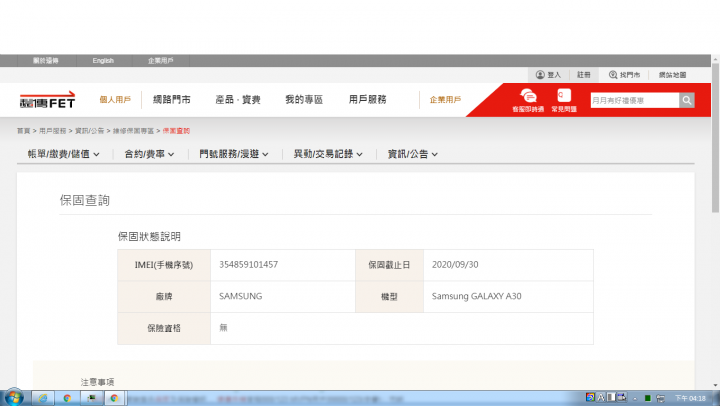Select the 個人用戶 tab
Screen dimensions: 720x406
click(x=115, y=100)
